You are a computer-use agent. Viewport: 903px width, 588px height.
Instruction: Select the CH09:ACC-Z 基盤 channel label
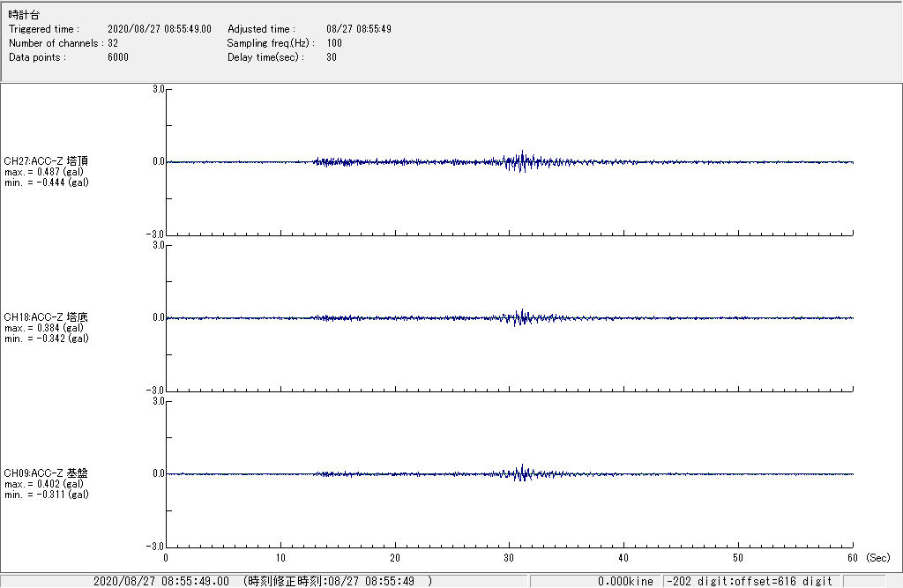tap(46, 473)
